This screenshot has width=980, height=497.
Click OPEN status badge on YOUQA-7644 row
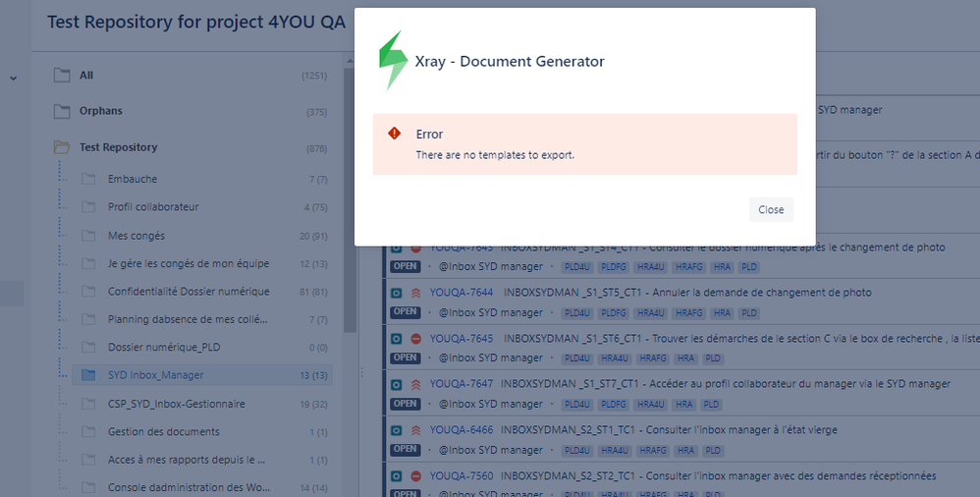click(x=405, y=312)
